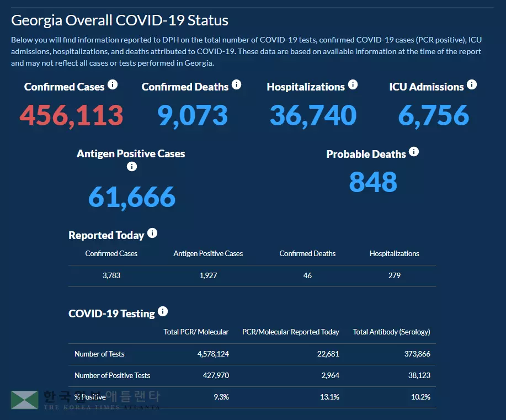Viewport: 506px width, 420px height.
Task: Click the 848 probable deaths value
Action: point(373,182)
